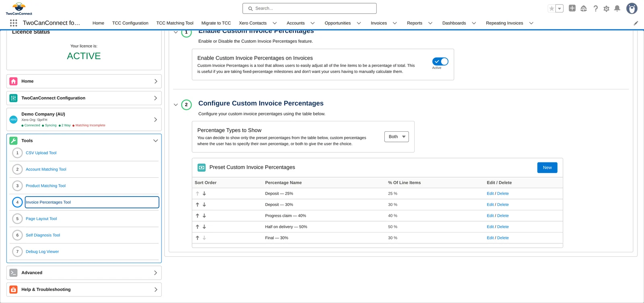This screenshot has width=644, height=303.
Task: Move Deposit — 30% row up
Action: (198, 205)
